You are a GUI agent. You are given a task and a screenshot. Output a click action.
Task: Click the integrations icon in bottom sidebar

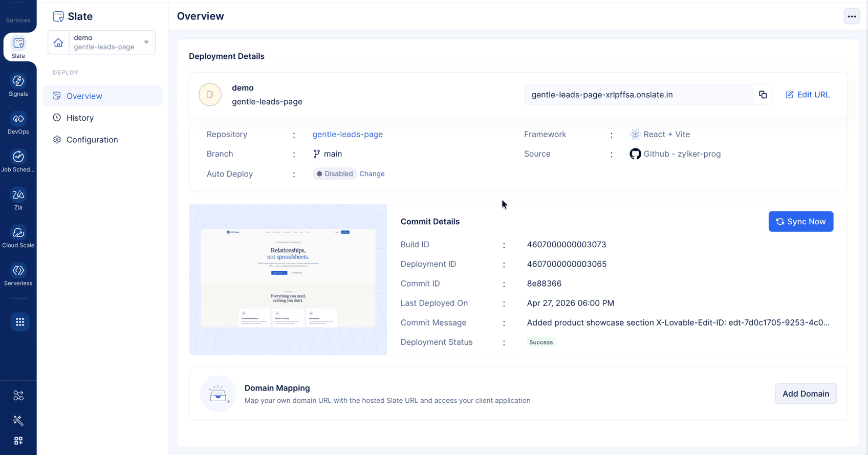point(18,396)
